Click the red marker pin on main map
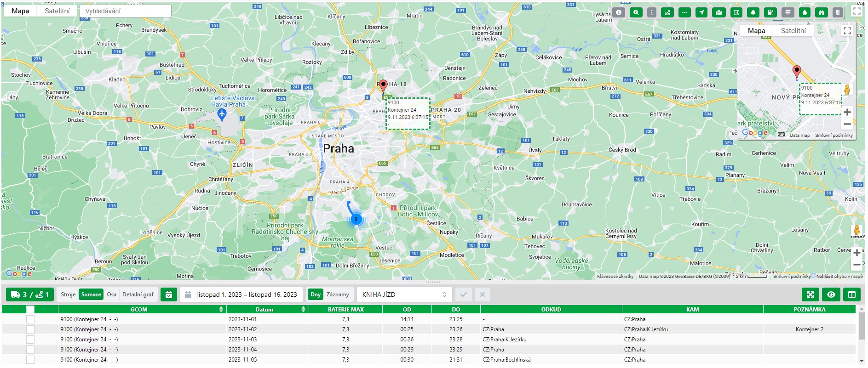868x368 pixels. point(383,86)
